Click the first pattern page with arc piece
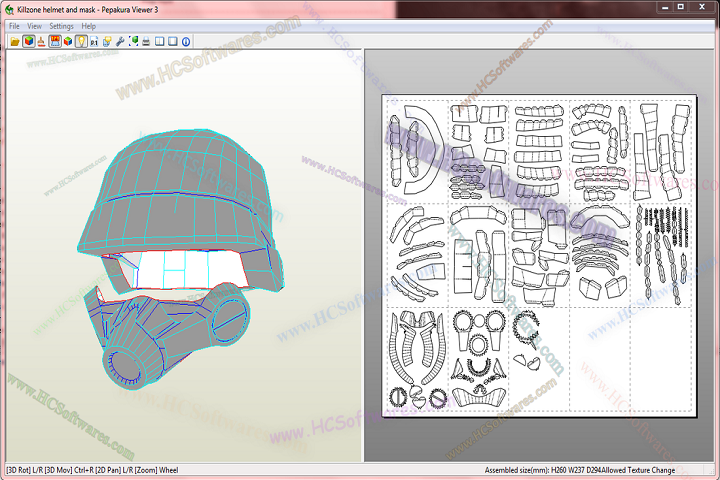 [x=417, y=150]
